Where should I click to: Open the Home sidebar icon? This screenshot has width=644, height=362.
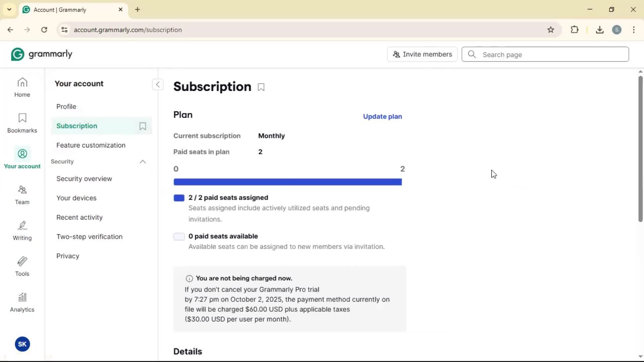pyautogui.click(x=22, y=87)
